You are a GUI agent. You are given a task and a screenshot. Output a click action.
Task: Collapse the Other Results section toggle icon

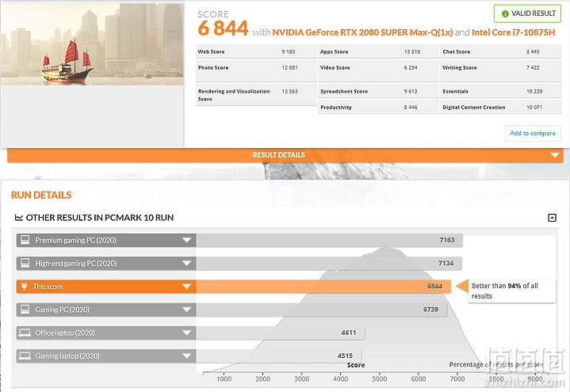click(x=552, y=218)
